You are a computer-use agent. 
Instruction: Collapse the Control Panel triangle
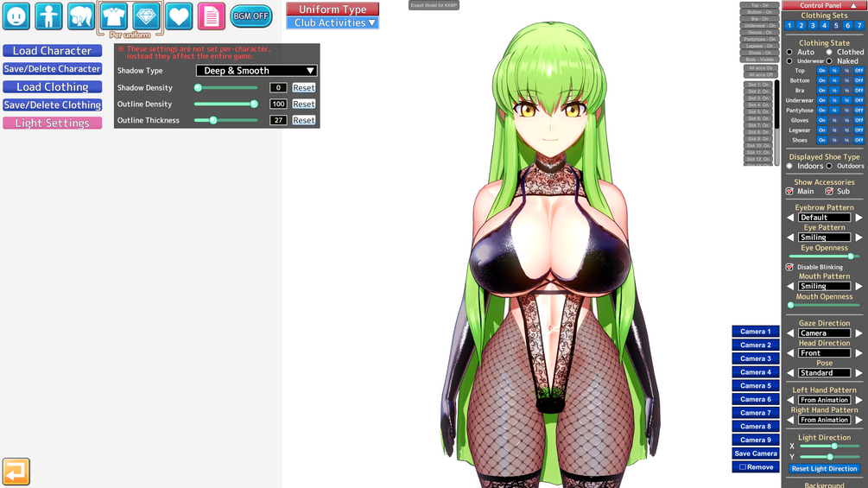coord(853,5)
